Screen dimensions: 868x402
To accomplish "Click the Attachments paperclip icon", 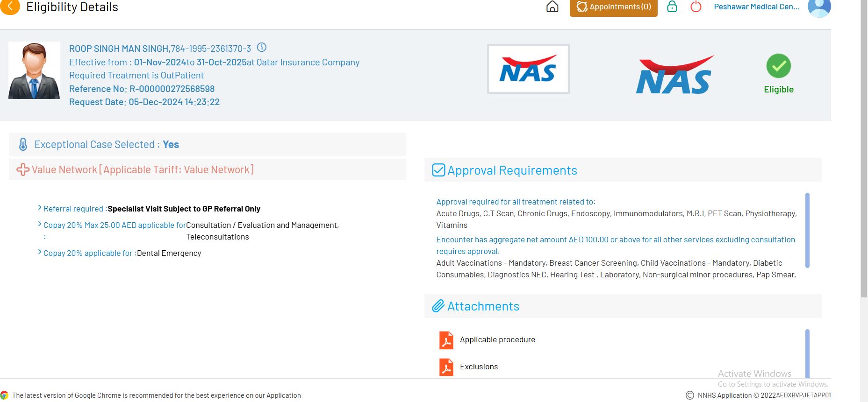I will (x=438, y=306).
